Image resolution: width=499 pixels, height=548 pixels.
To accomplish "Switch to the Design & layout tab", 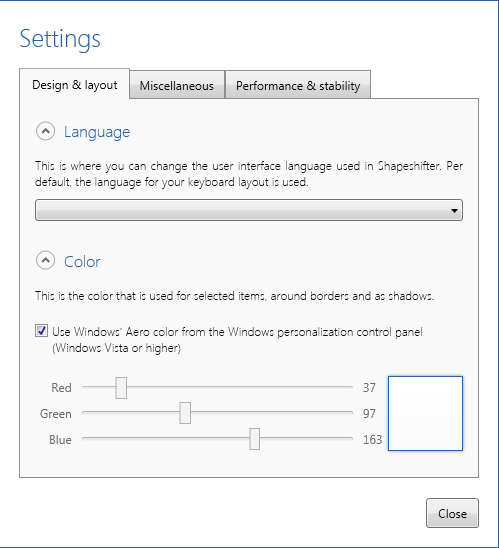I will tap(74, 85).
